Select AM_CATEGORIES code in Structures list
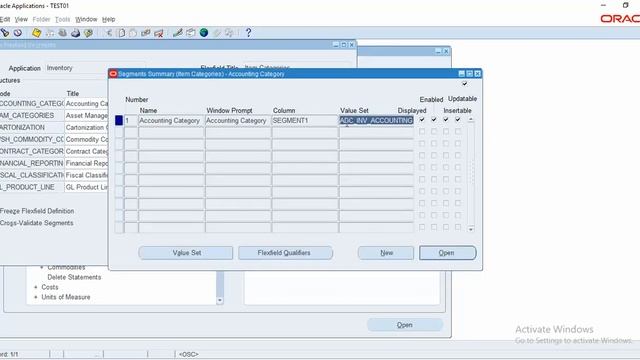The height and width of the screenshot is (360, 640). (32, 116)
